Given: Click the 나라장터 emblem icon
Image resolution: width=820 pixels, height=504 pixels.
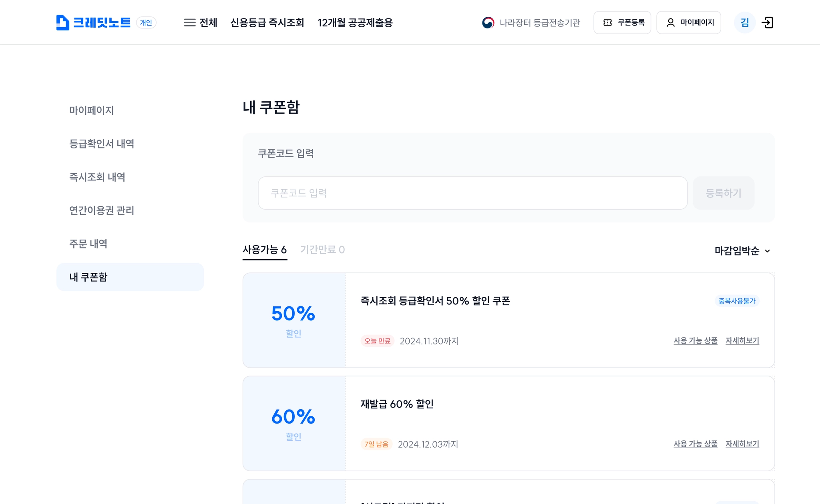Looking at the screenshot, I should click(488, 22).
